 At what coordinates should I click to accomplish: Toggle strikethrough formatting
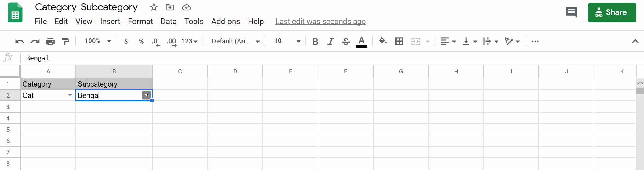[346, 42]
